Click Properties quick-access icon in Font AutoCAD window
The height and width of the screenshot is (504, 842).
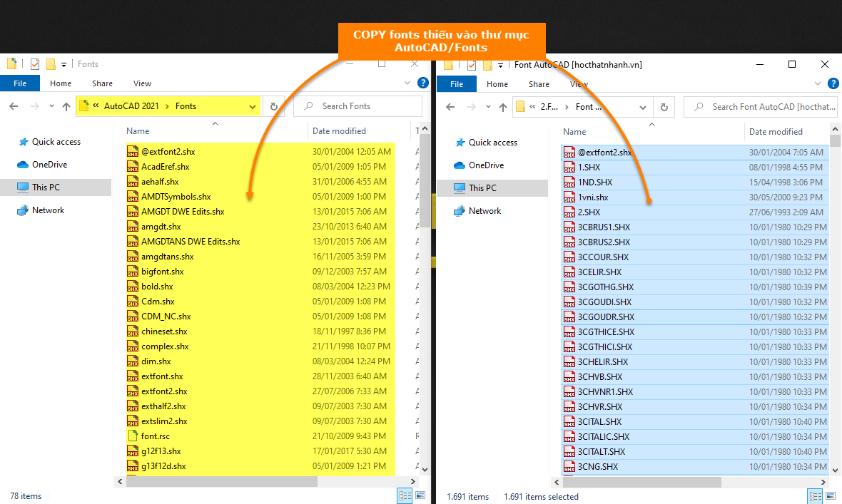[472, 65]
